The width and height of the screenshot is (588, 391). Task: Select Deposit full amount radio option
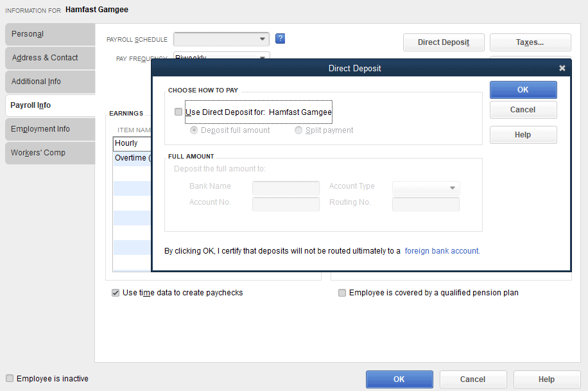point(194,130)
